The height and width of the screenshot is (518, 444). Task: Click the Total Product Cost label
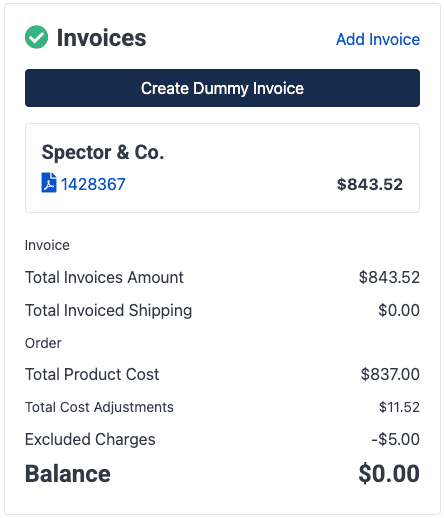[92, 374]
